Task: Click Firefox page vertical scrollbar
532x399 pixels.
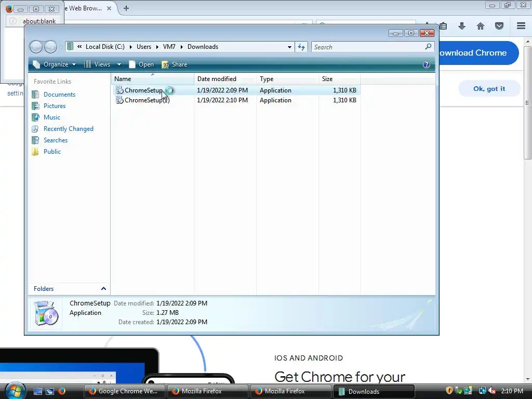Action: 527,103
